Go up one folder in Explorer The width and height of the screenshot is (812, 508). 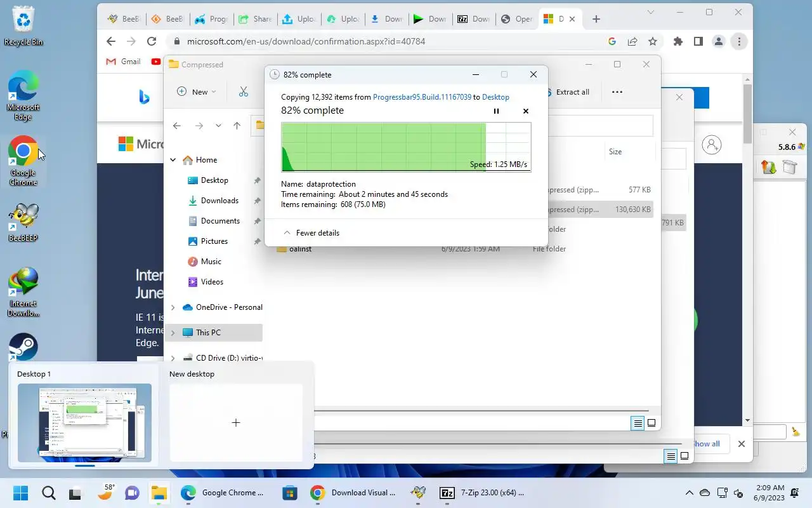237,126
